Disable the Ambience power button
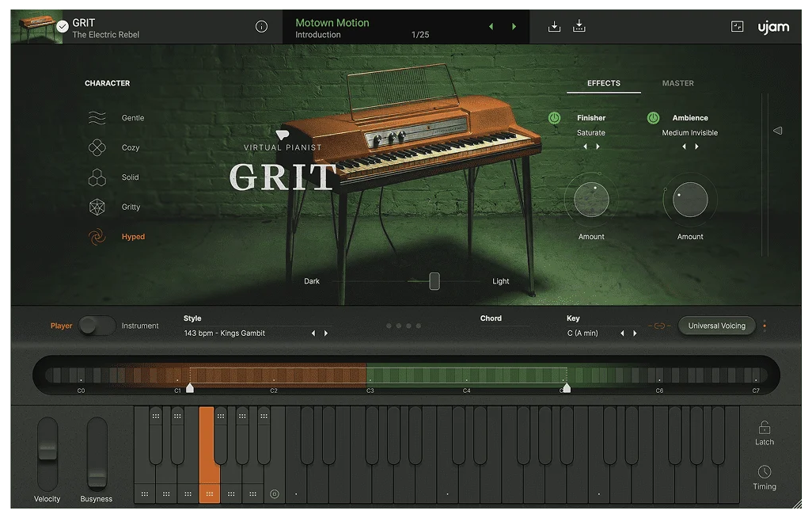The height and width of the screenshot is (518, 812). pyautogui.click(x=653, y=118)
